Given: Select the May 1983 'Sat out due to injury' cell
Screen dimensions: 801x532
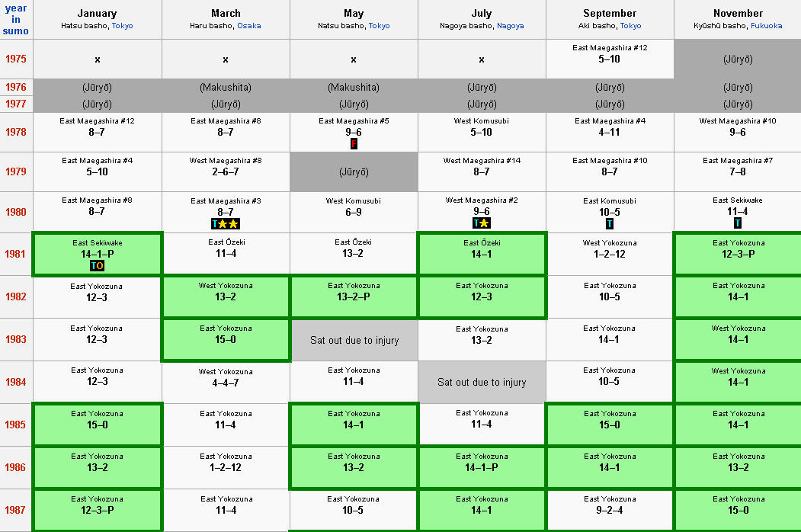Looking at the screenshot, I should pyautogui.click(x=354, y=340).
